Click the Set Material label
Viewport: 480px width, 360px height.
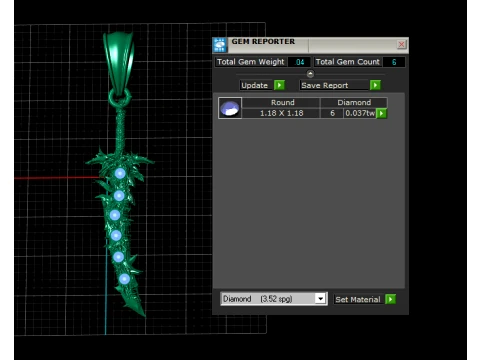point(359,299)
